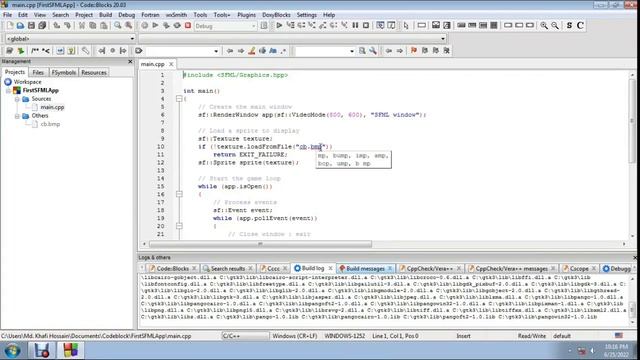Click the Save file floppy icon
This screenshot has width=640, height=360.
(31, 26)
